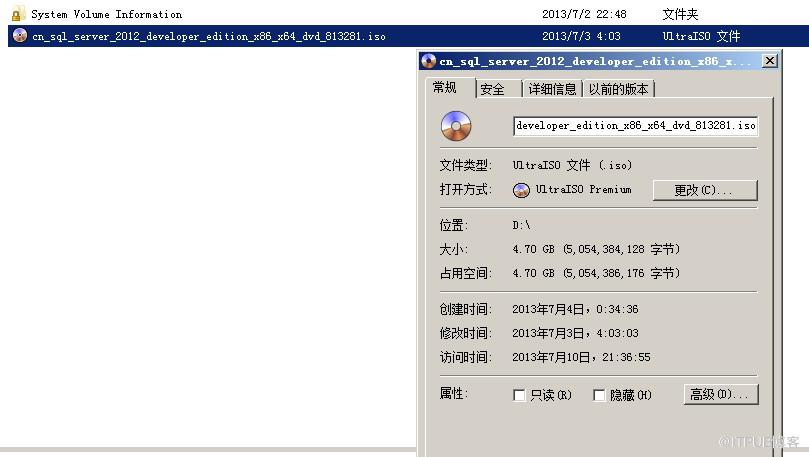Close the properties dialog with X
Screen dimensions: 809x457
coord(769,61)
